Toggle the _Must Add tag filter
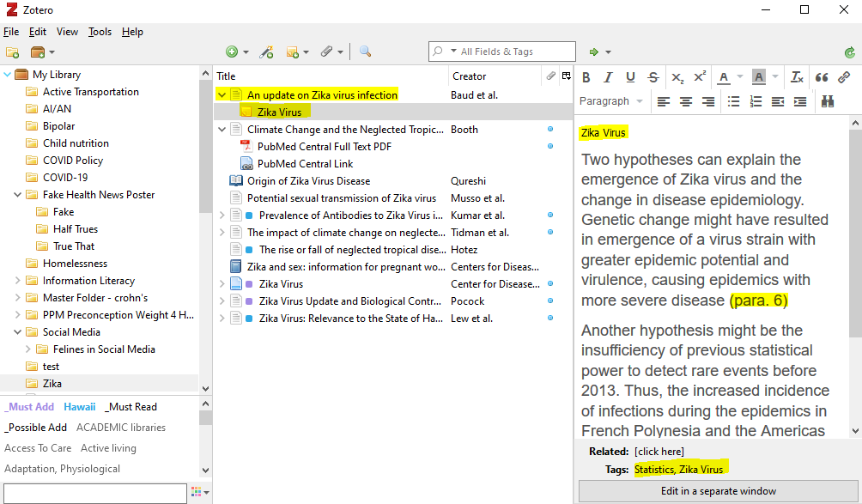 (29, 407)
